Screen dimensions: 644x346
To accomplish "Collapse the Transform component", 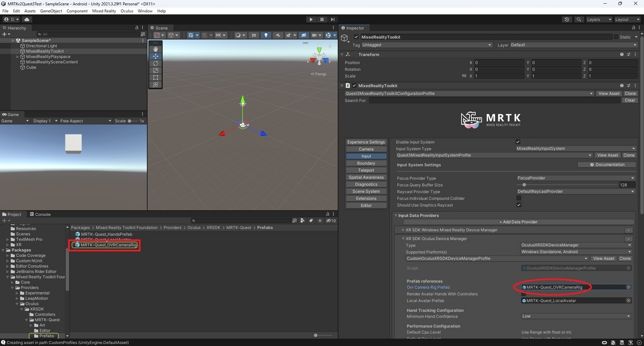I will [x=342, y=55].
